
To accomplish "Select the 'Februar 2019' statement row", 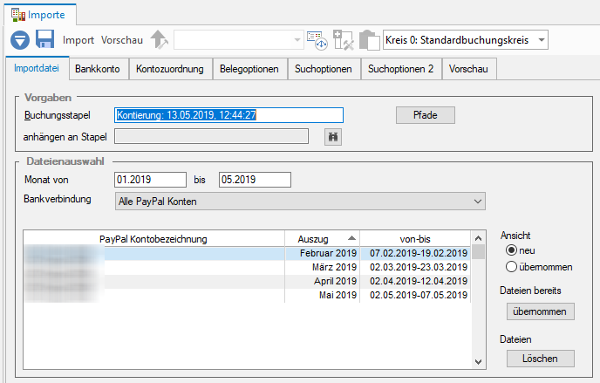I will (x=247, y=253).
